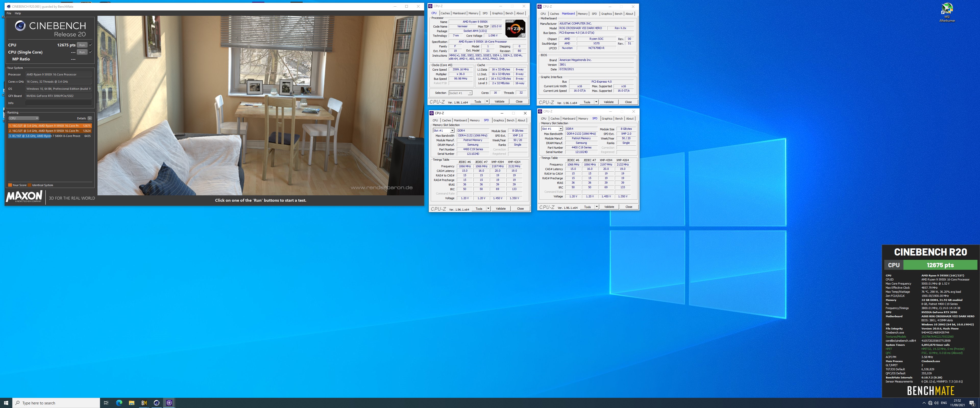Screen dimensions: 980x408
Task: Expand Tools arrow in lower-right CPU-Z SPD window
Action: [x=596, y=207]
